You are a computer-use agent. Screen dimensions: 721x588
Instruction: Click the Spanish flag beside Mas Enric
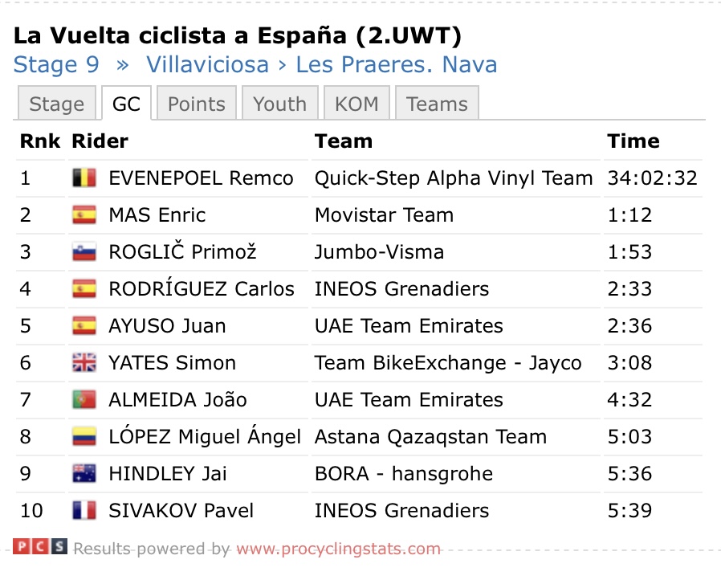pyautogui.click(x=84, y=214)
